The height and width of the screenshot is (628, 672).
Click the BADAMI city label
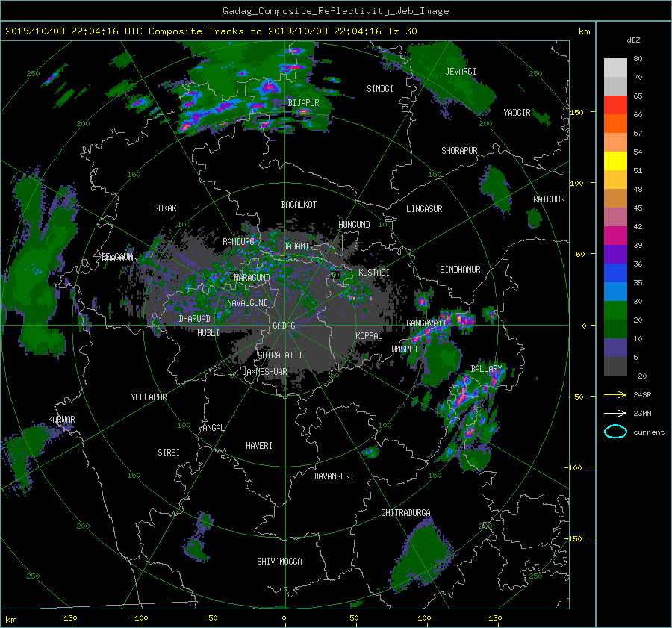[296, 246]
